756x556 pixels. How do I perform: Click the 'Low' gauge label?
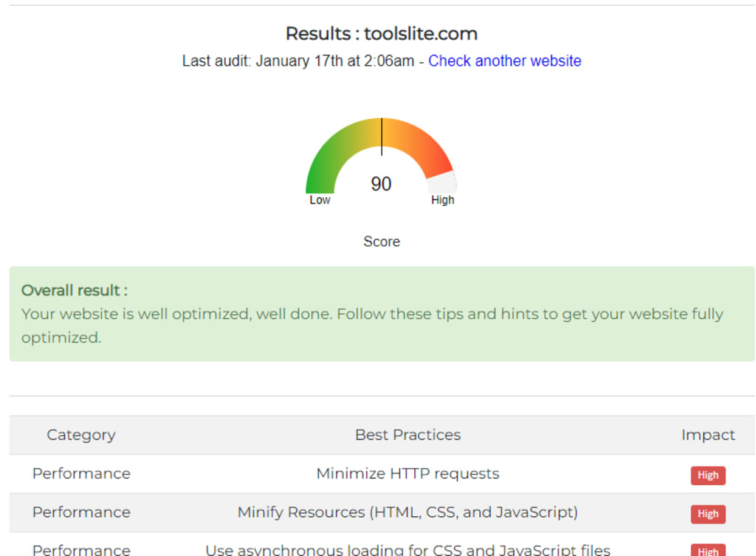320,199
